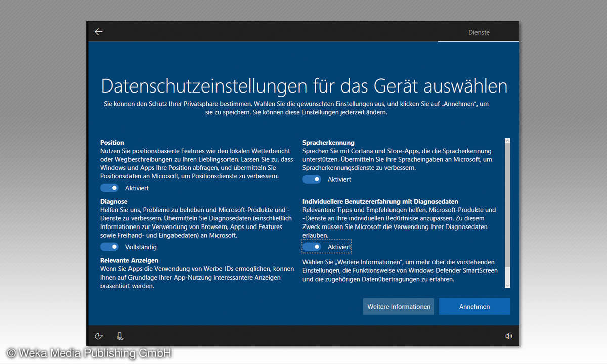Click the Aktiviert label under Spracherkennung

(x=339, y=179)
